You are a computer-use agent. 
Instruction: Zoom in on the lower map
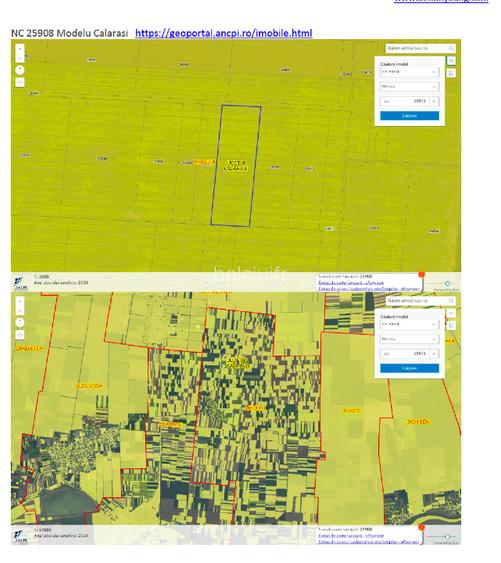coord(20,301)
